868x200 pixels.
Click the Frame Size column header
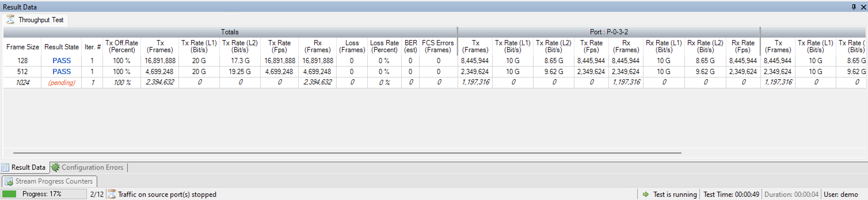22,47
